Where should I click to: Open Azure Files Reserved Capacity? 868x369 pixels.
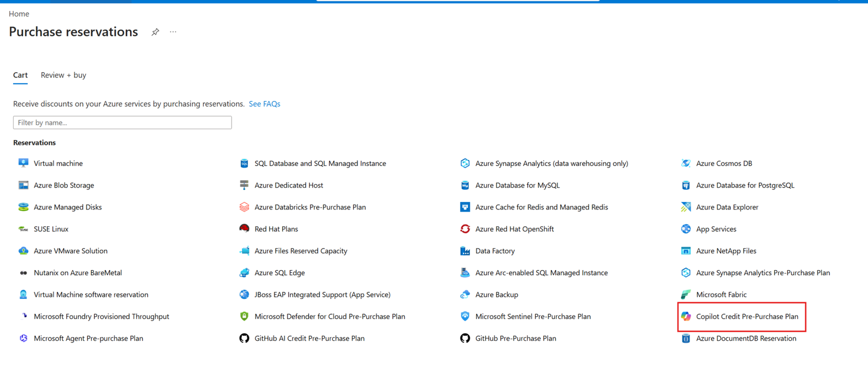click(301, 251)
